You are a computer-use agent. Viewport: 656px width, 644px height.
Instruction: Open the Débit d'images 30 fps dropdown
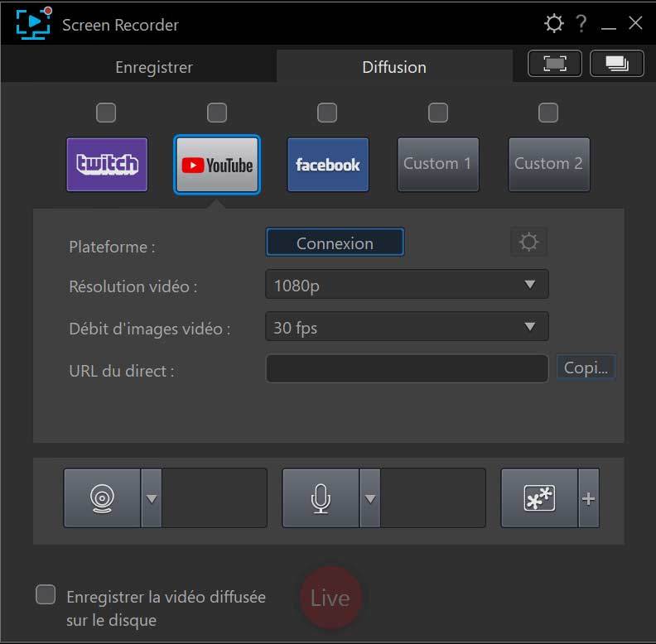(407, 326)
